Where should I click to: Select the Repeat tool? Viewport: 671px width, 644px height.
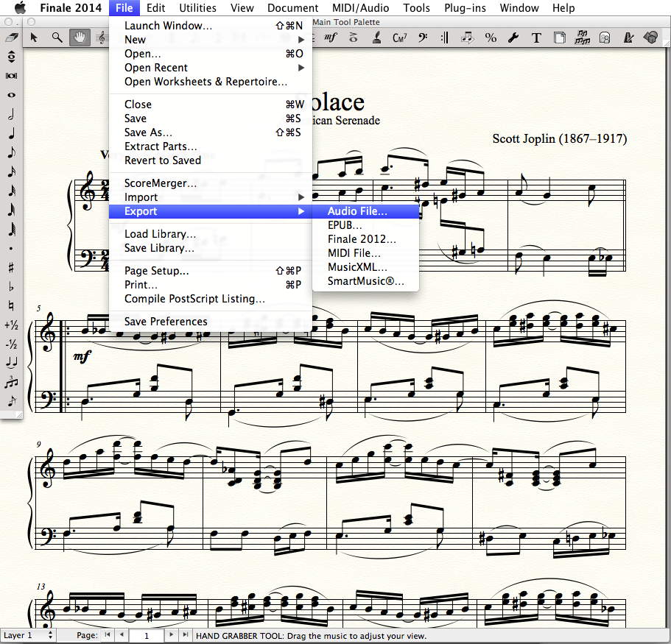pyautogui.click(x=445, y=38)
